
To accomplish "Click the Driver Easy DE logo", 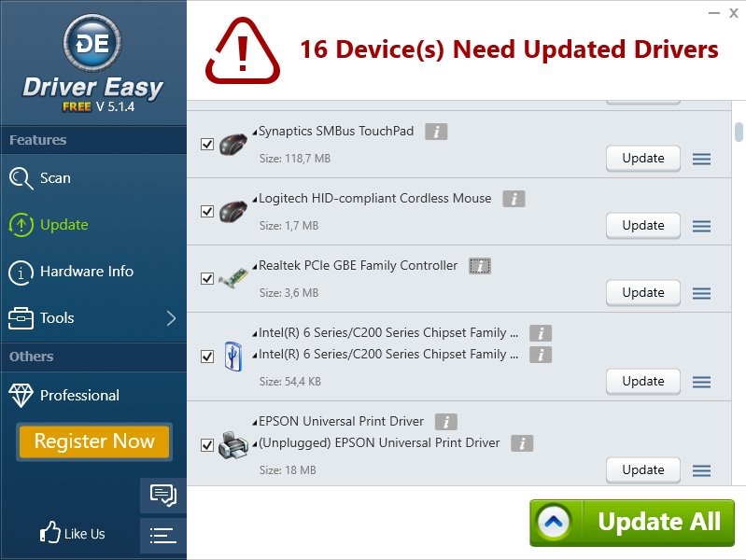I will click(x=92, y=43).
